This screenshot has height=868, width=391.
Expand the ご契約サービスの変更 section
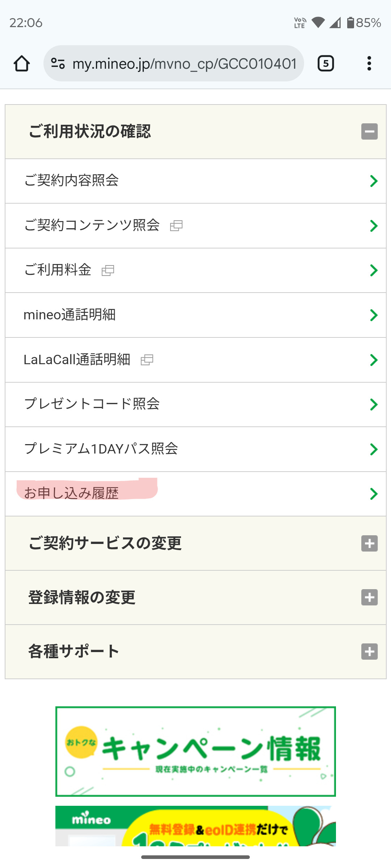click(369, 543)
